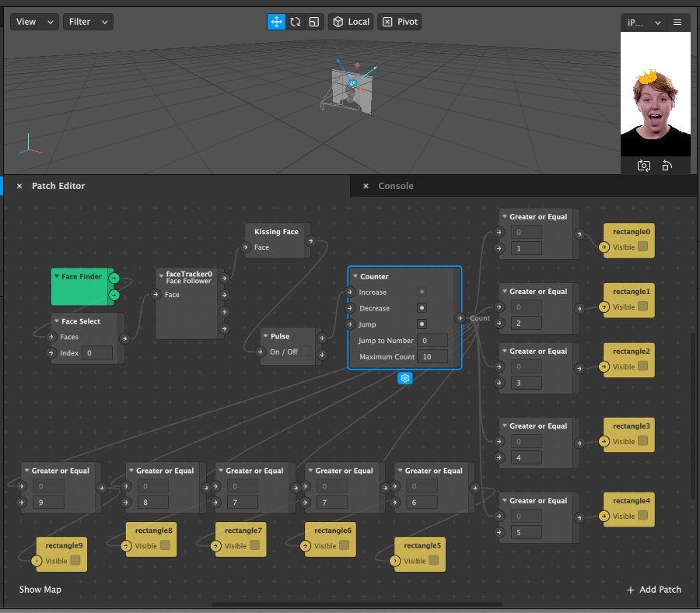Open the Filter dropdown
The image size is (700, 613).
pyautogui.click(x=87, y=22)
